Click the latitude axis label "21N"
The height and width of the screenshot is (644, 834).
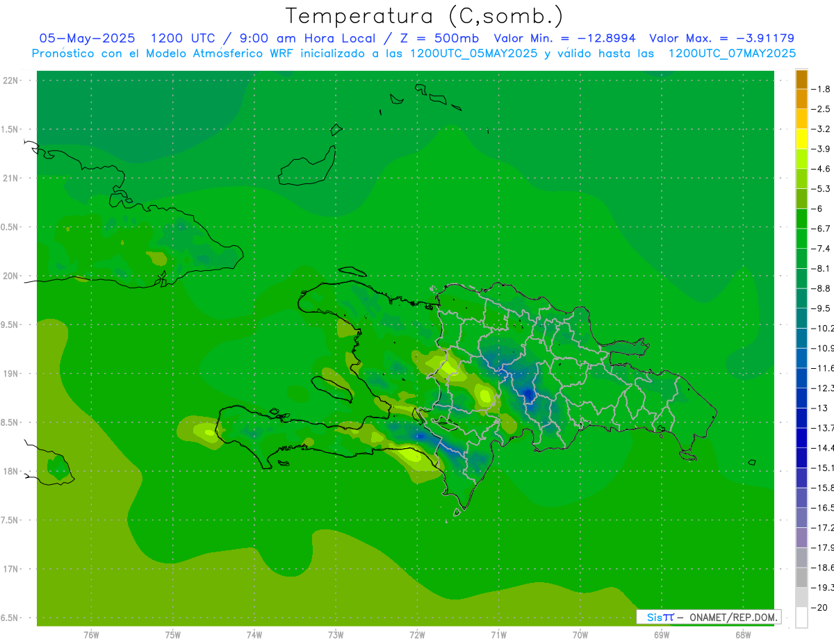12,178
